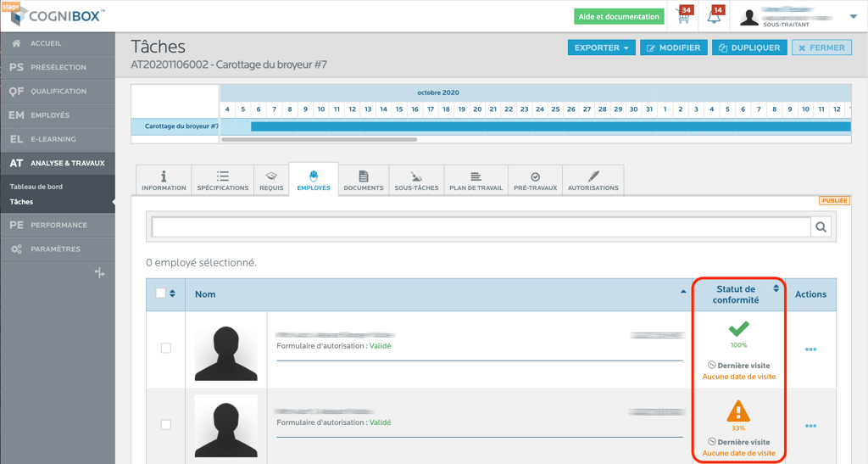
Task: Toggle the select-all employees checkbox
Action: pos(161,293)
